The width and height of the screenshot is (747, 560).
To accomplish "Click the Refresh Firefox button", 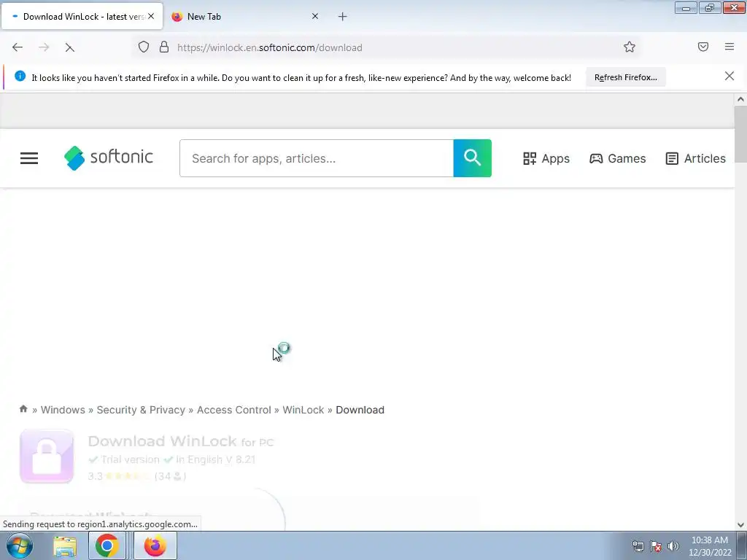I will point(625,77).
